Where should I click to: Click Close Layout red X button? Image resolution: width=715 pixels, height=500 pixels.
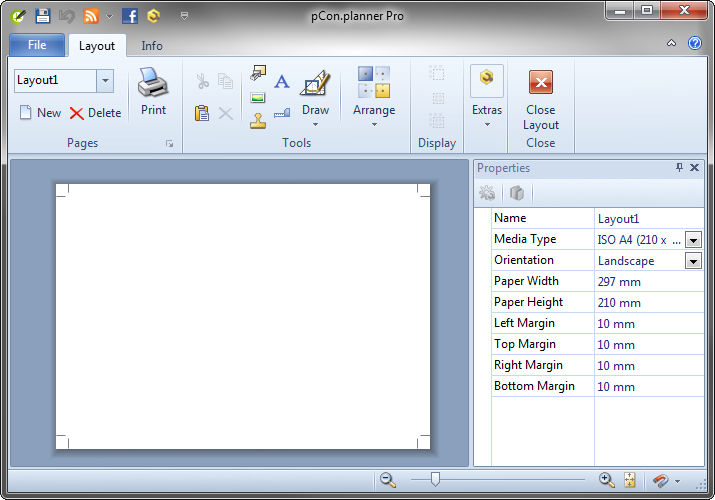[x=541, y=82]
